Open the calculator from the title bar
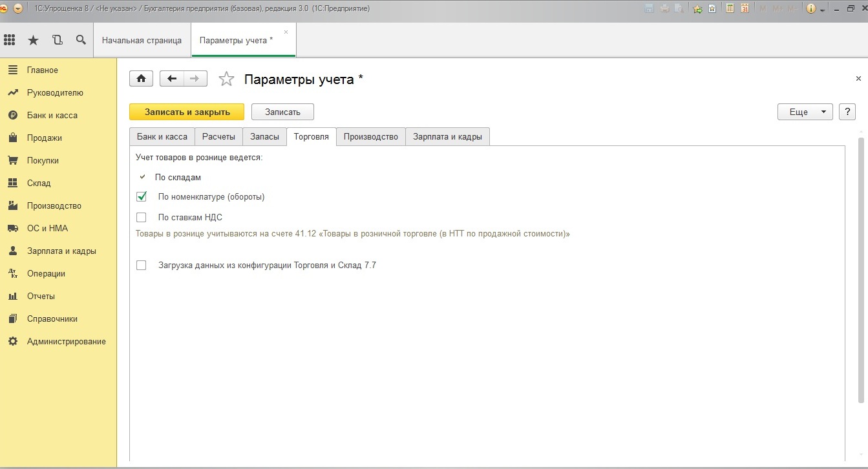The width and height of the screenshot is (868, 469). click(730, 8)
